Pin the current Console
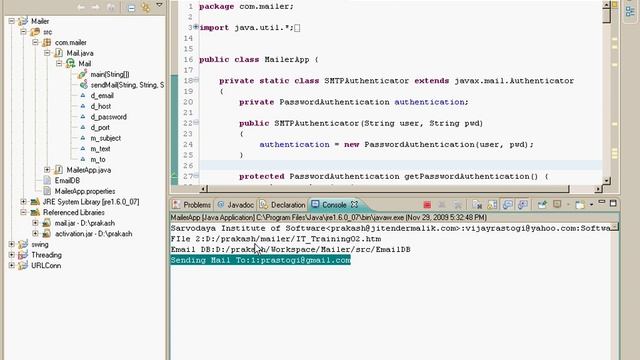 (x=542, y=204)
